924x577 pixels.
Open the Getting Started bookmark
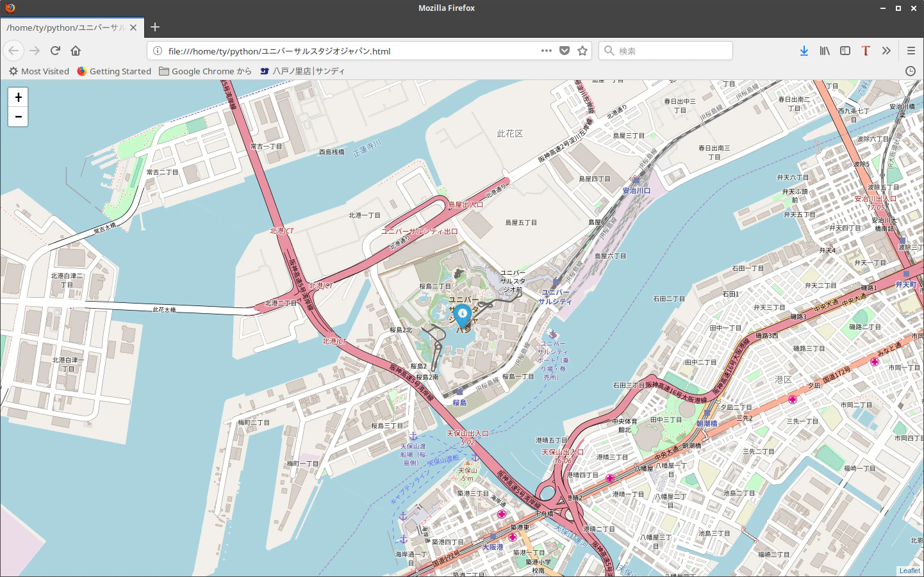tap(114, 71)
